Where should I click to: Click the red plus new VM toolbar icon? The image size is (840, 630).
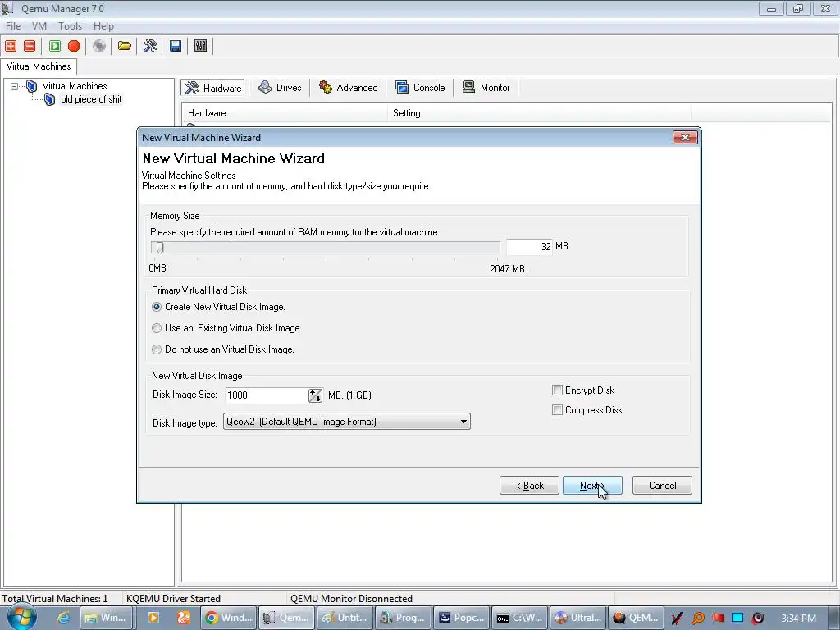point(11,46)
